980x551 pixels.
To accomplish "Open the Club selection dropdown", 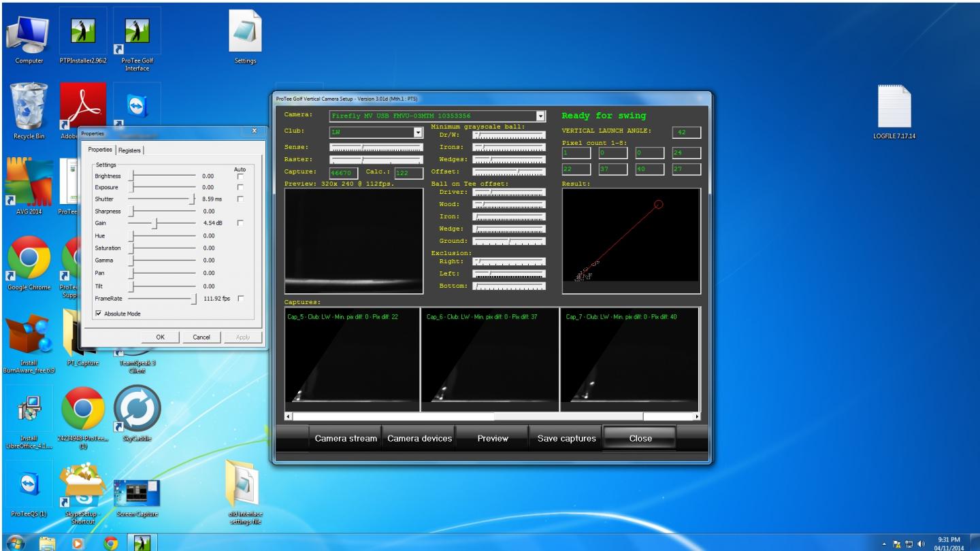I will click(x=419, y=131).
